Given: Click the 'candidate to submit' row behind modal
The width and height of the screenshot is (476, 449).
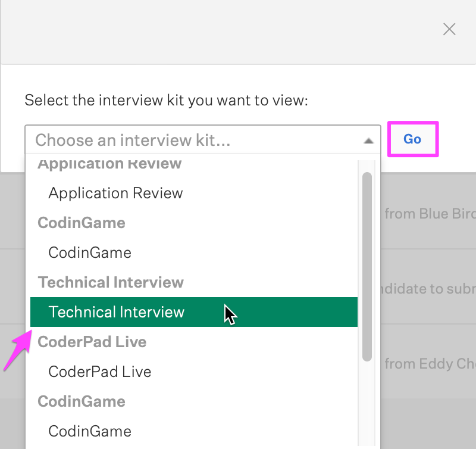Looking at the screenshot, I should (428, 289).
